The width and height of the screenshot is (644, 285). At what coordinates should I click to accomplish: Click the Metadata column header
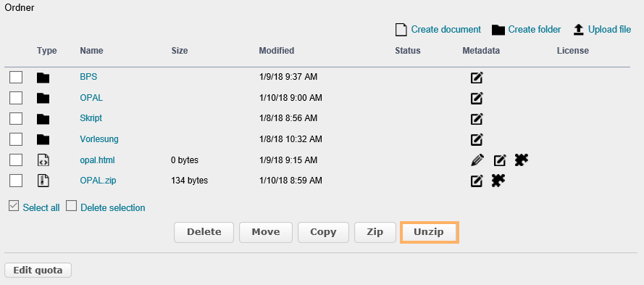[x=481, y=51]
